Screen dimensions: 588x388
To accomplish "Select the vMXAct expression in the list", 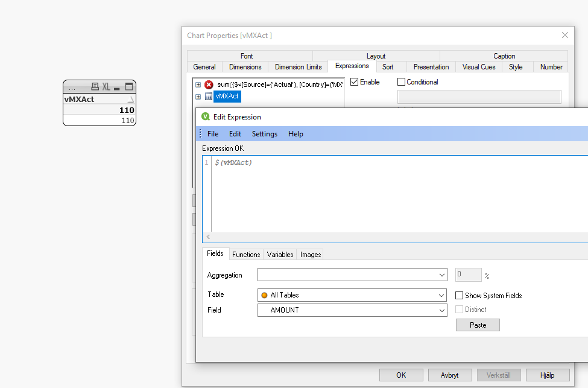I will click(x=227, y=97).
